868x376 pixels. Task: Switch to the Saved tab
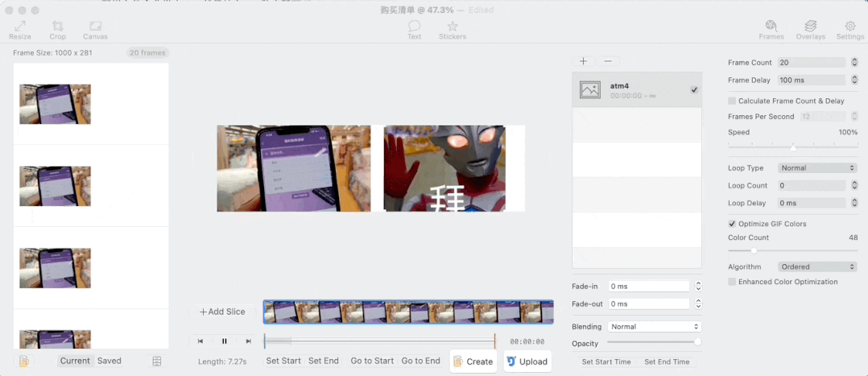tap(109, 361)
